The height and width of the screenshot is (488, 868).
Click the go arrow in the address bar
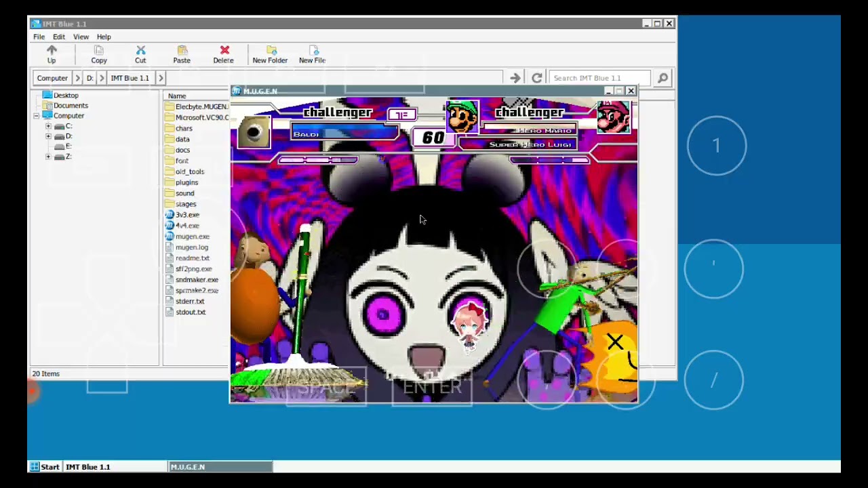tap(515, 78)
